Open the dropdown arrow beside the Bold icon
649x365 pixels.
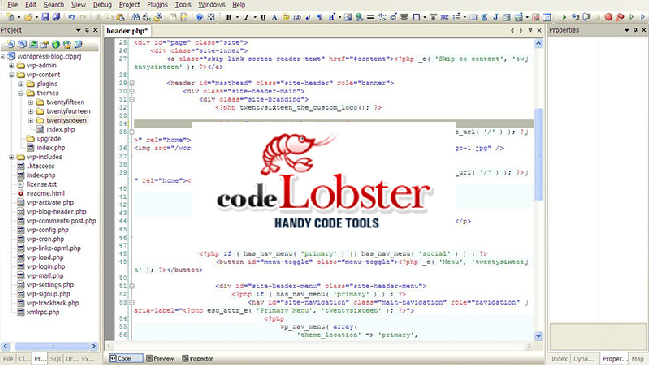pyautogui.click(x=237, y=17)
